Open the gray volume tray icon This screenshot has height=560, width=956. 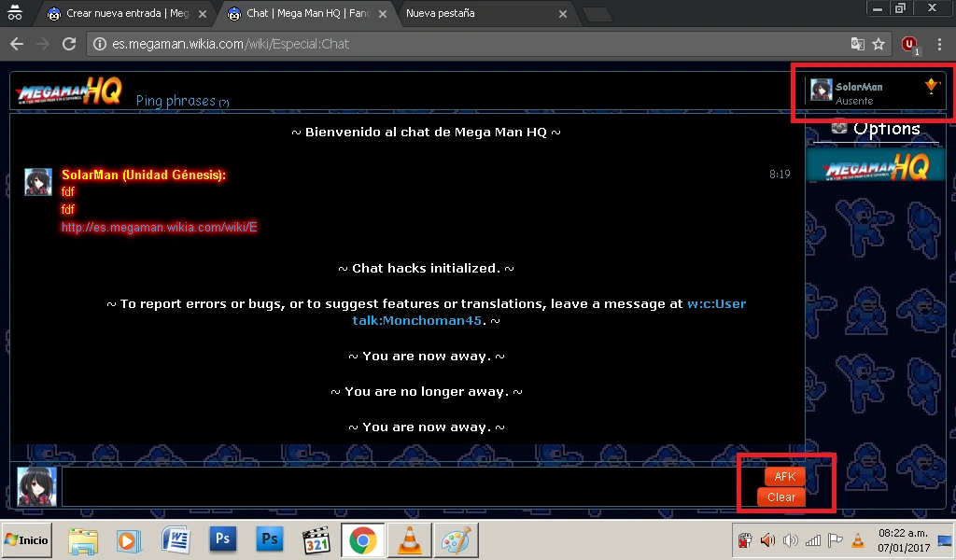(790, 539)
